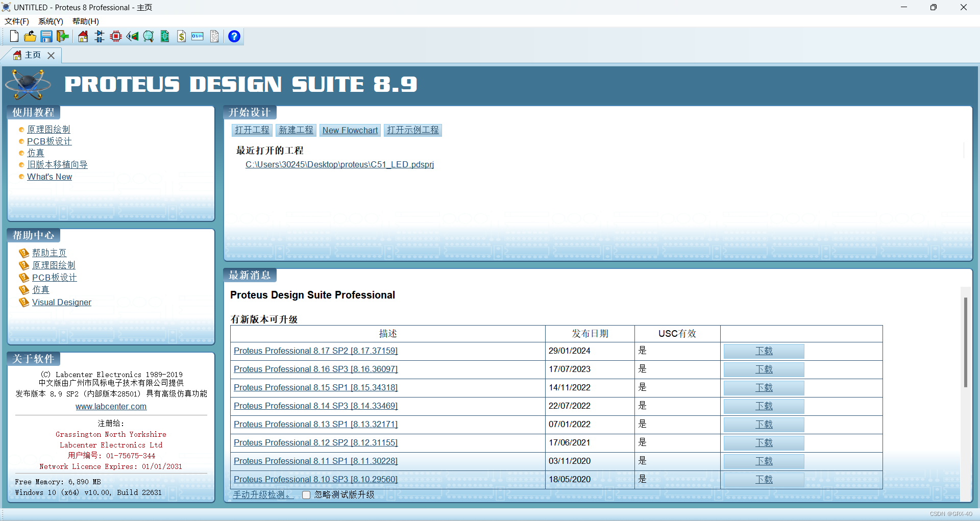Click the 发布日期 column header
Viewport: 980px width, 521px height.
click(590, 334)
